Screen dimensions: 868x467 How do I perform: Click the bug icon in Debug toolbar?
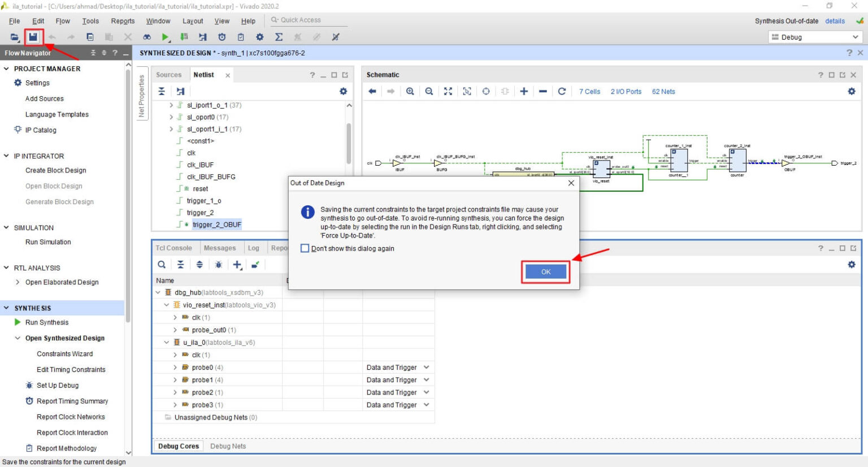(218, 265)
